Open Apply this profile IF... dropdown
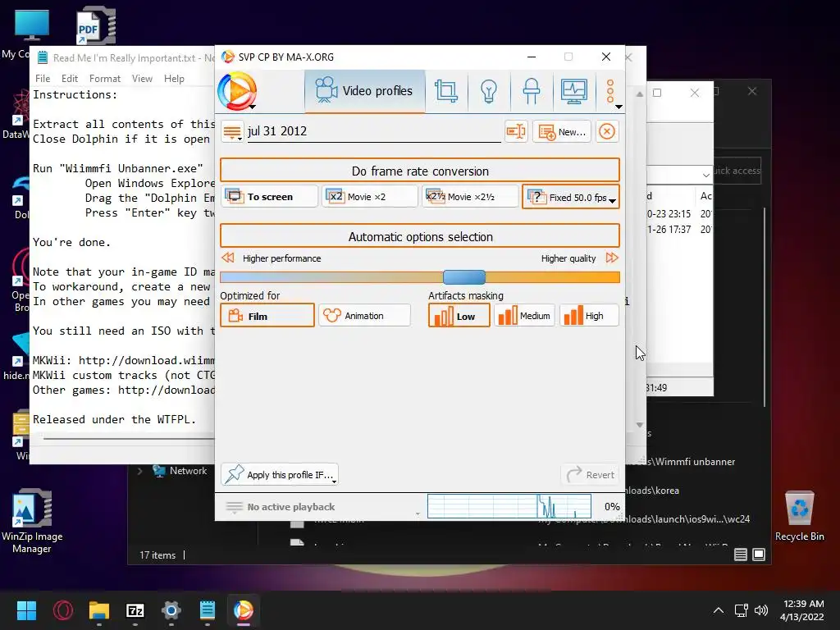 (279, 475)
